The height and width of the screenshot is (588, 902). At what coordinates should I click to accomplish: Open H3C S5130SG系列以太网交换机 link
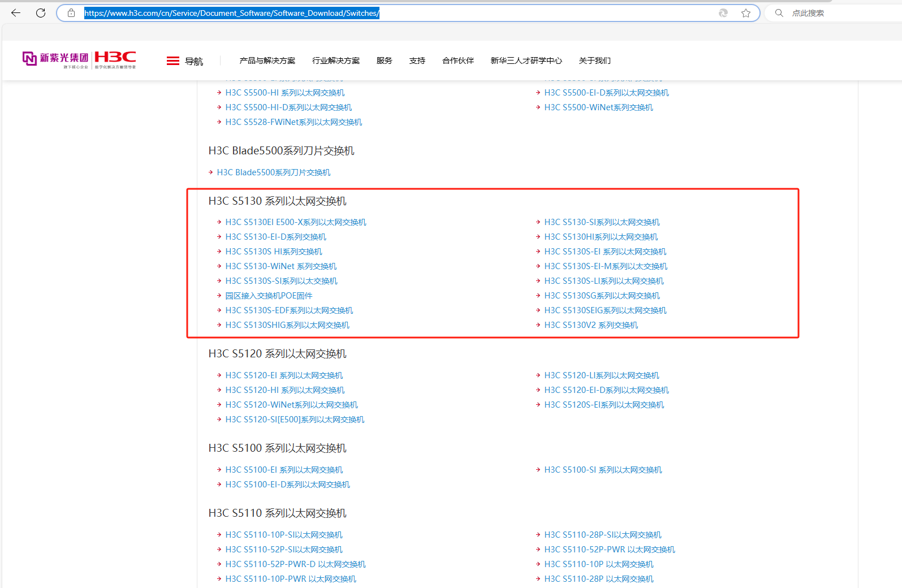602,296
